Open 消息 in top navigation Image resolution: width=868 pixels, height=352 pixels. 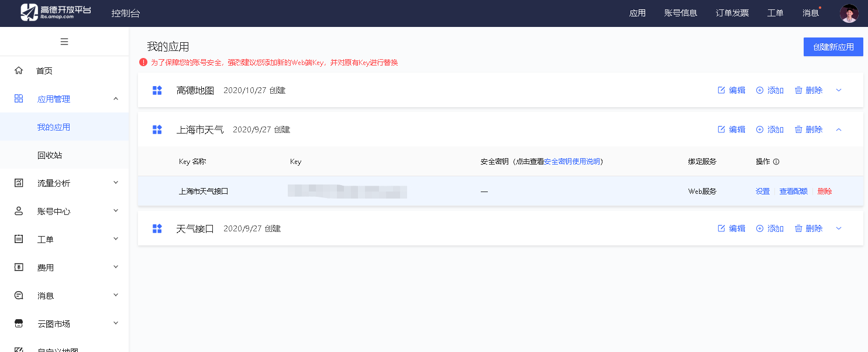[811, 13]
